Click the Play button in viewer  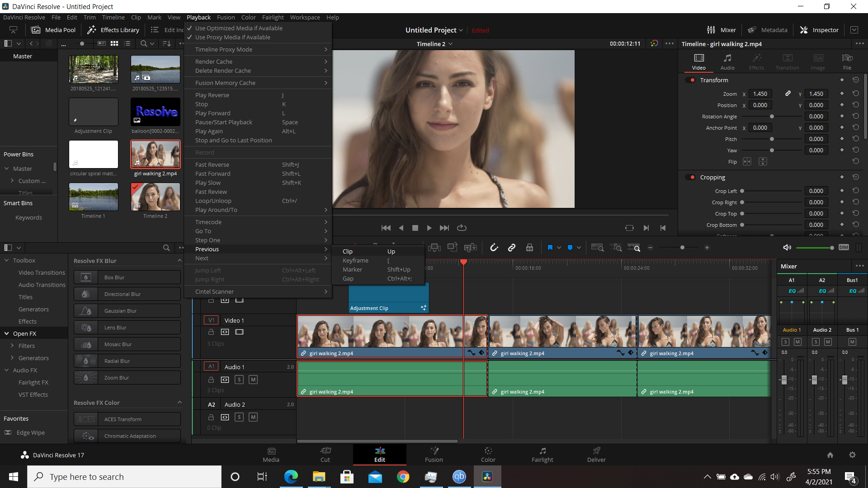429,228
